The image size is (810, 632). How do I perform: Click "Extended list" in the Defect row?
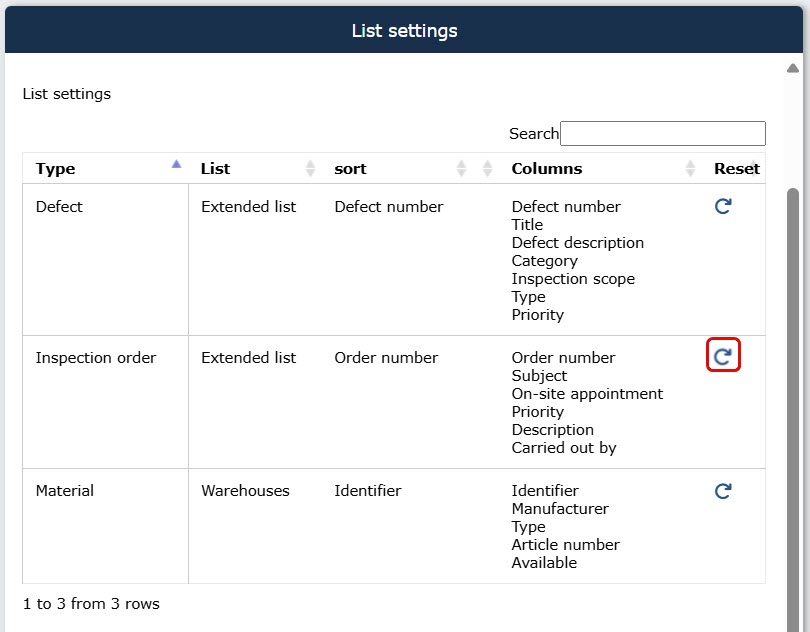248,207
